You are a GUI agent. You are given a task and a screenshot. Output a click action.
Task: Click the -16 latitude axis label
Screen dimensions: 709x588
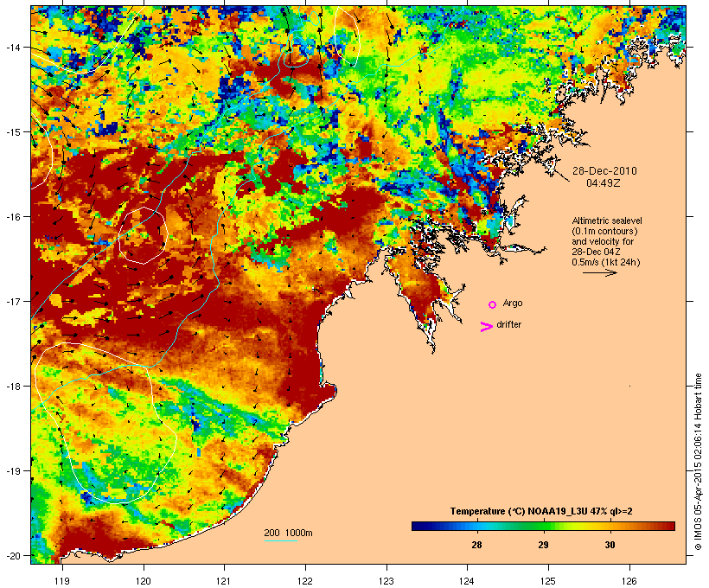tap(12, 217)
